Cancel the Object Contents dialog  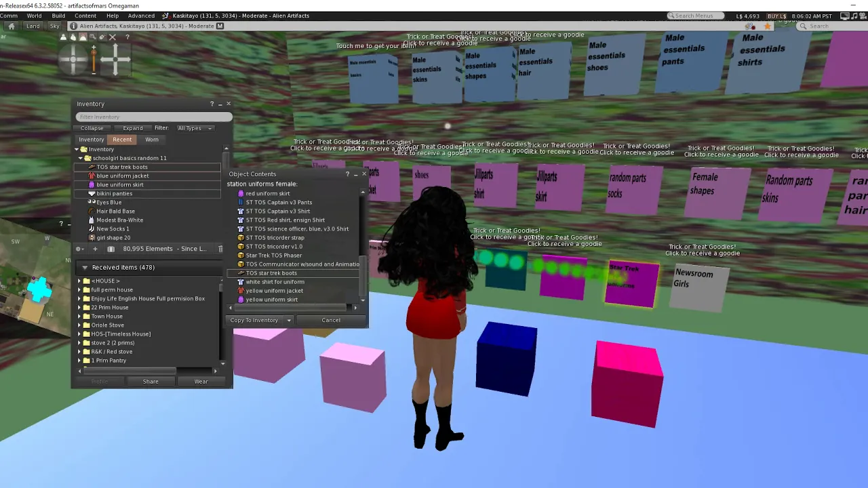331,321
